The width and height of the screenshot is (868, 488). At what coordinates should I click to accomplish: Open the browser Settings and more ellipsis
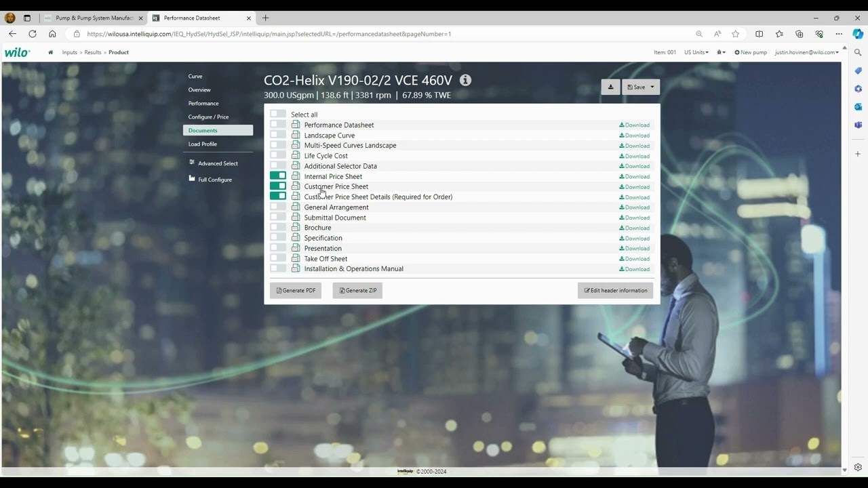point(839,34)
